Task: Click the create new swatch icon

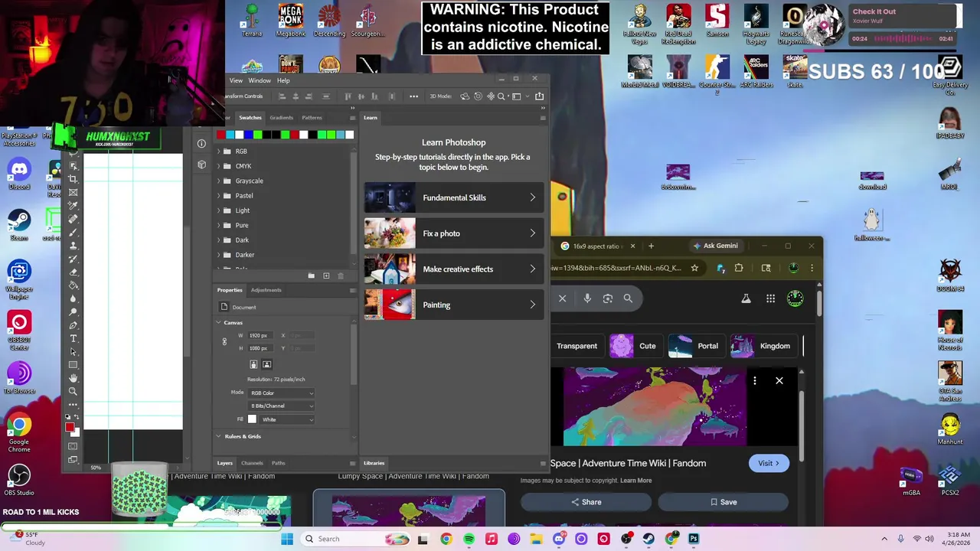Action: pyautogui.click(x=326, y=275)
